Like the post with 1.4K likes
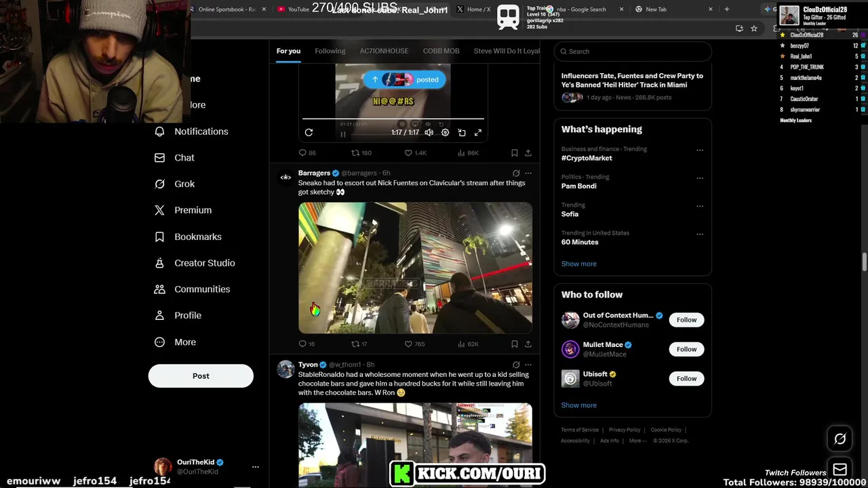 click(x=415, y=153)
